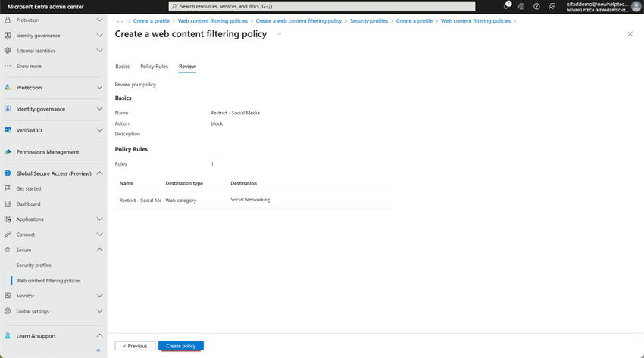
Task: Click the feedback icon in header
Action: 552,6
